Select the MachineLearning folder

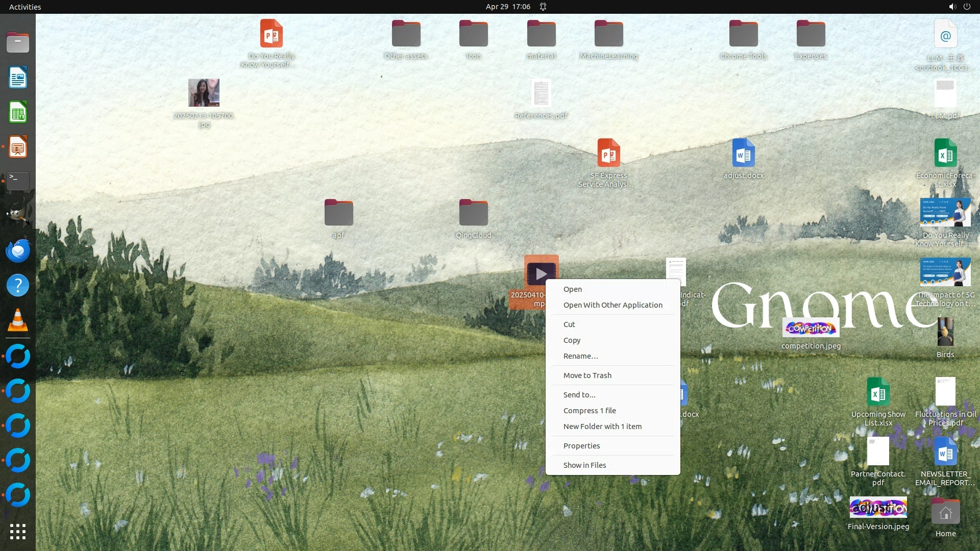(x=608, y=34)
